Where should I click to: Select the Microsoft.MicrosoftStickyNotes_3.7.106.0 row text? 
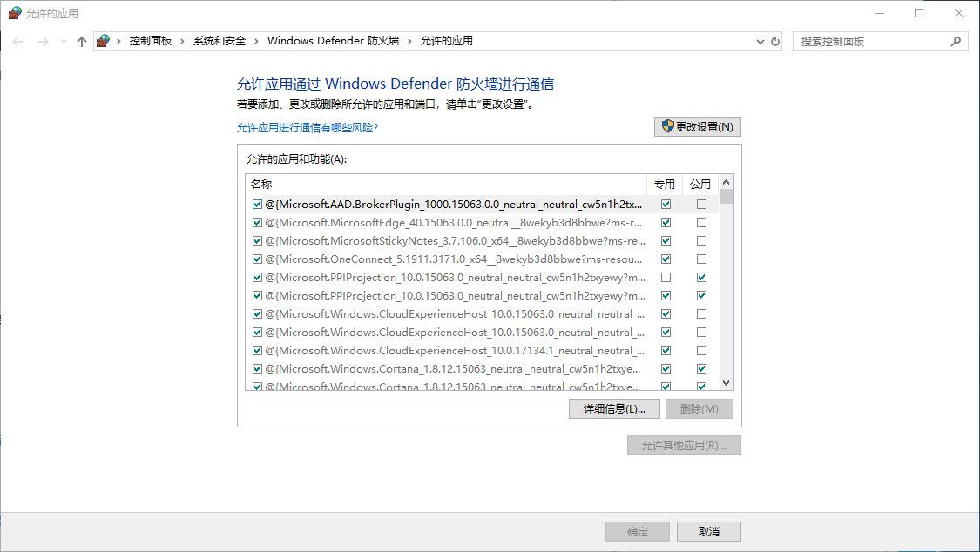coord(455,240)
